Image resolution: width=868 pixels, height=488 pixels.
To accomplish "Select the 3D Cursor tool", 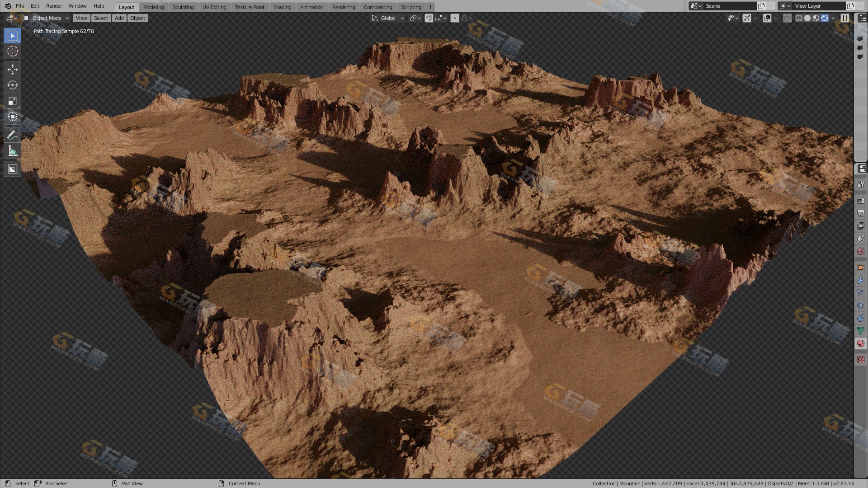I will [13, 51].
